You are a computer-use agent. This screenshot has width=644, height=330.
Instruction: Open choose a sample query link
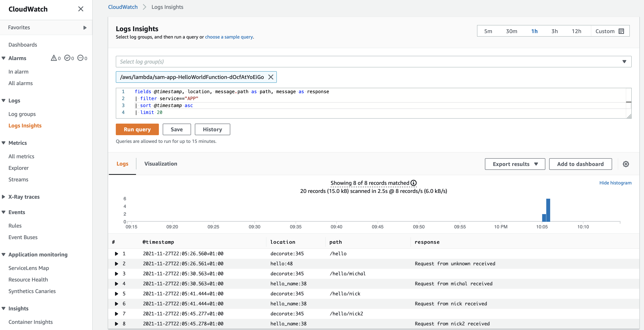[229, 37]
